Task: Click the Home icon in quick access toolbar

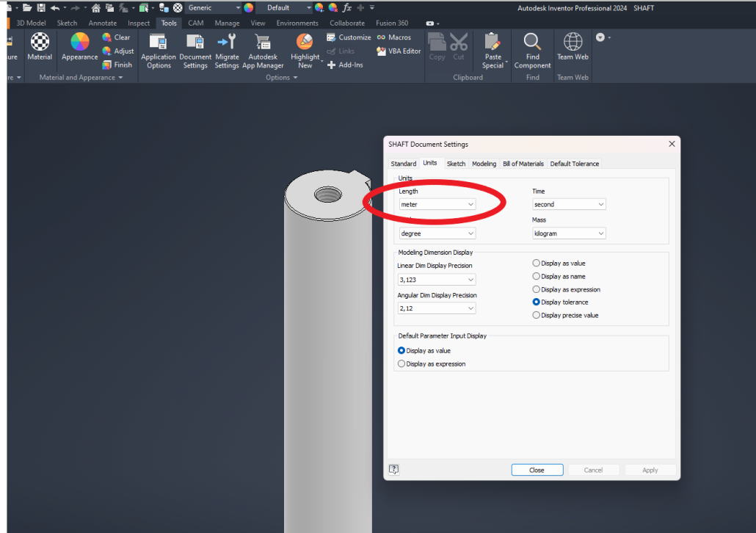Action: pyautogui.click(x=96, y=8)
